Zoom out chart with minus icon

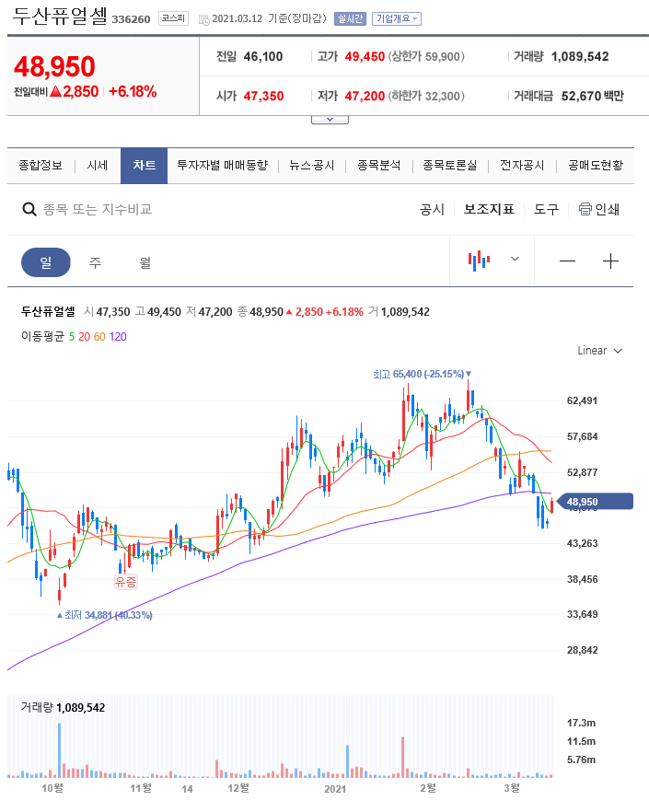[567, 261]
